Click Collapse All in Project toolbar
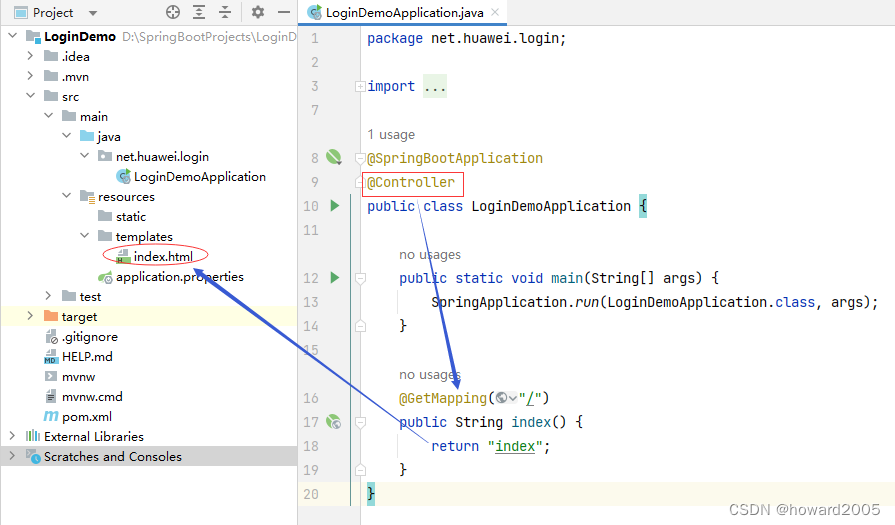This screenshot has height=525, width=895. click(x=225, y=12)
